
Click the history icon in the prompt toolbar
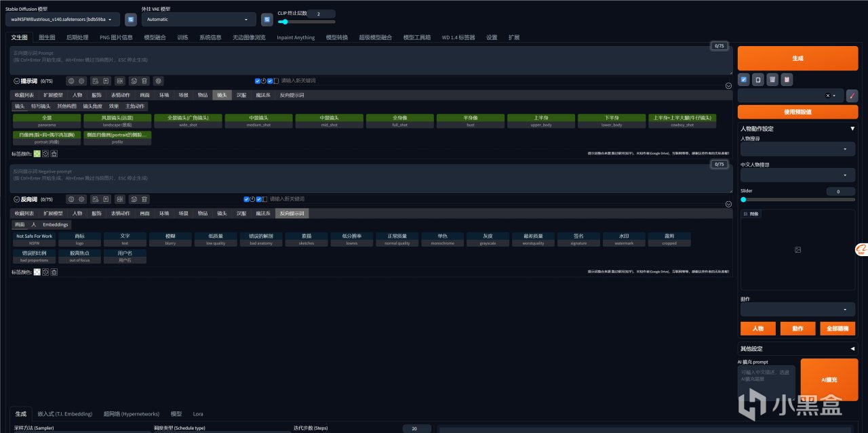[95, 81]
